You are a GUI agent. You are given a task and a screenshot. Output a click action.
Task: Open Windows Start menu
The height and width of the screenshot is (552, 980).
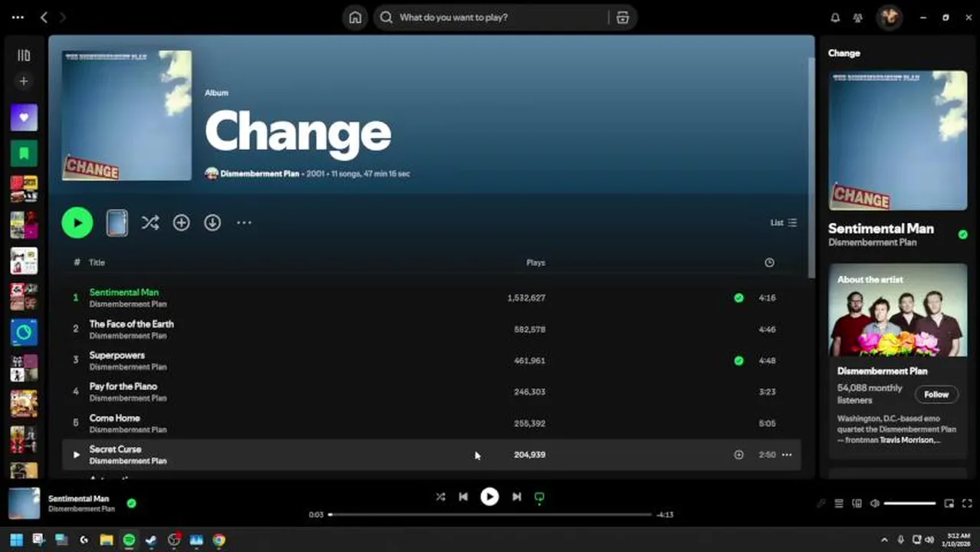[x=16, y=540]
